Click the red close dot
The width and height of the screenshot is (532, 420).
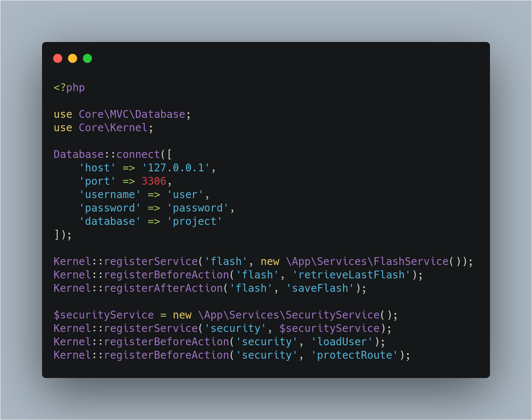tap(58, 58)
